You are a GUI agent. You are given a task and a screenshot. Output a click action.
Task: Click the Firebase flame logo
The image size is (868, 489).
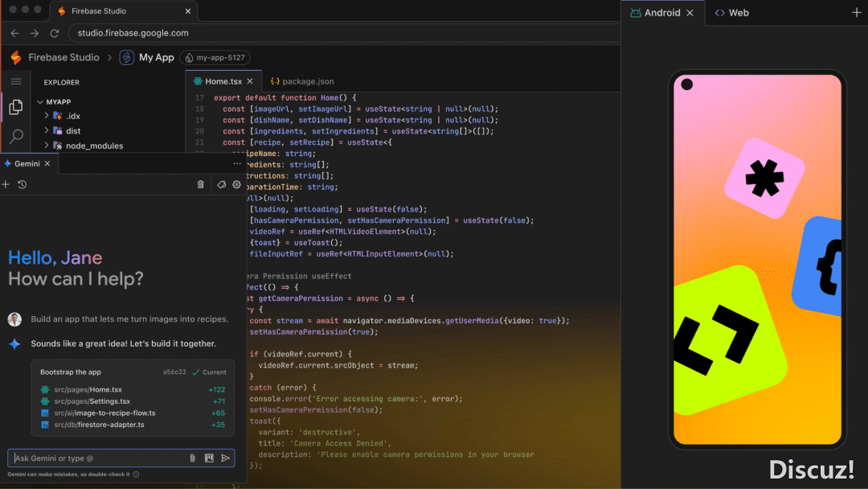coord(16,58)
